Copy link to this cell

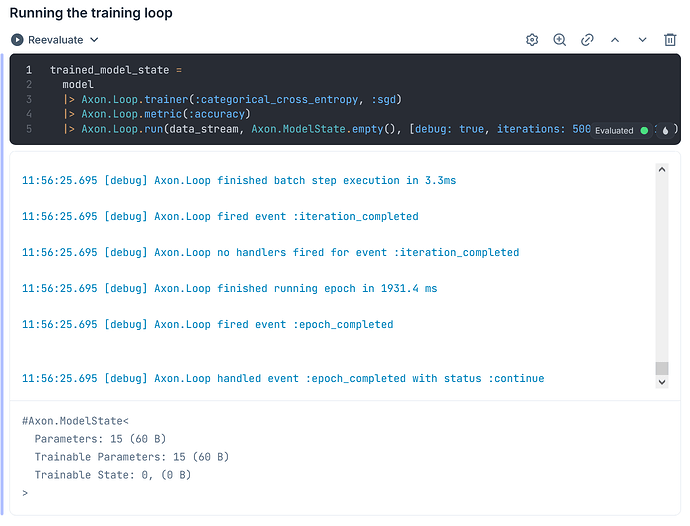click(x=588, y=40)
